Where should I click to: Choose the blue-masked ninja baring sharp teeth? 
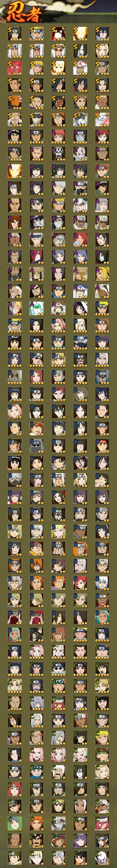click(36, 772)
